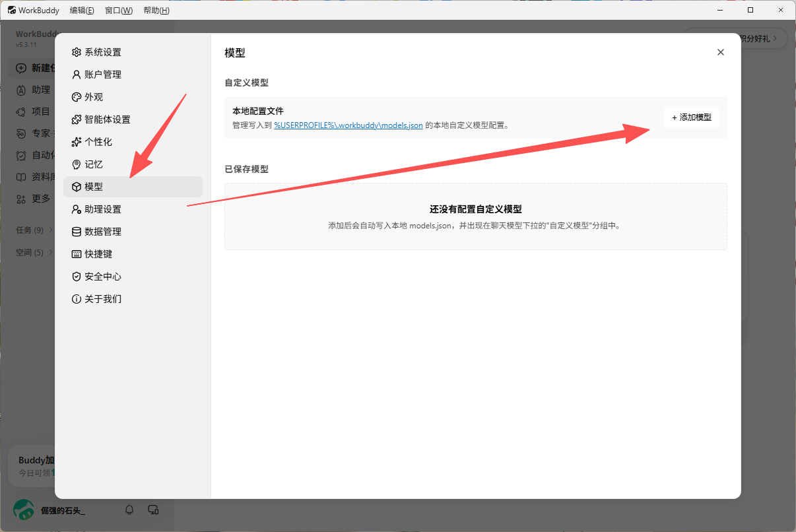This screenshot has width=796, height=532.
Task: Click username 倔强的石头_
Action: (63, 510)
